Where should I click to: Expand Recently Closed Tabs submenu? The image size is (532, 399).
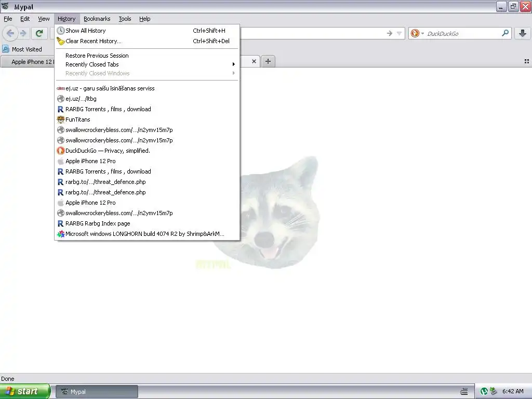147,64
